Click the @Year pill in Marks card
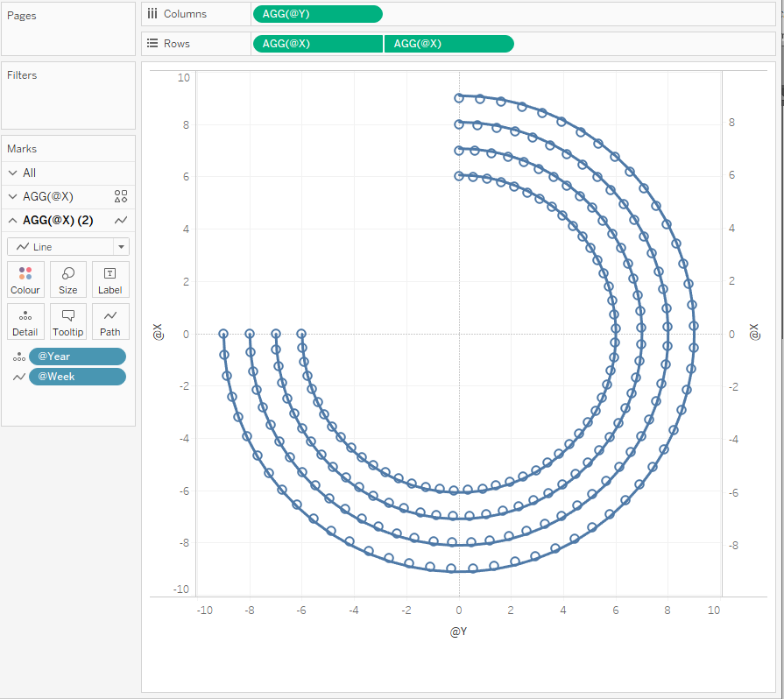This screenshot has width=784, height=699. (x=77, y=357)
